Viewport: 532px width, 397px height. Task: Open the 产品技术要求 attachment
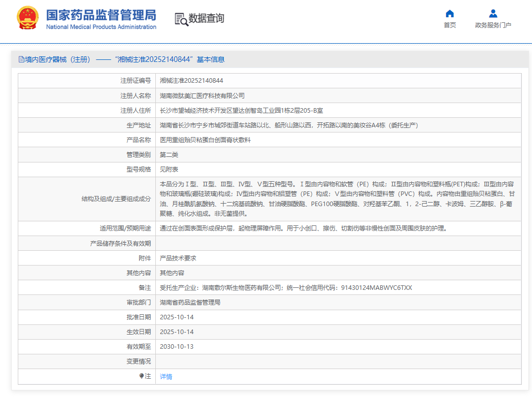coord(177,258)
